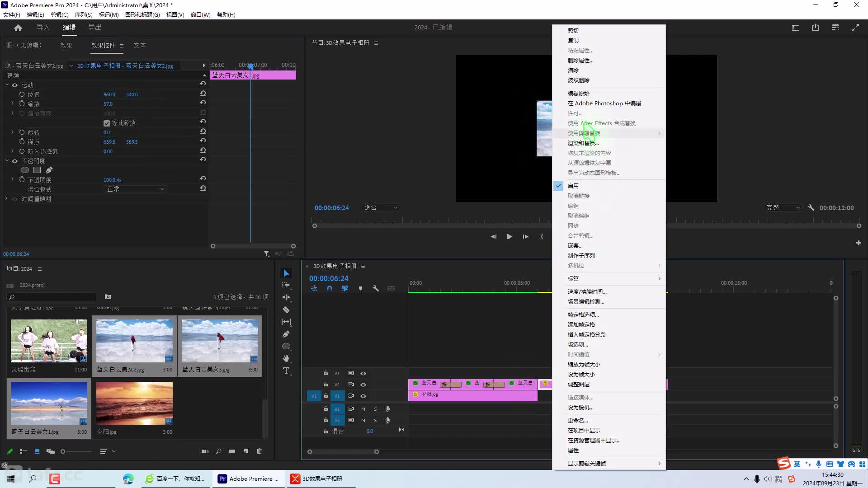Open button editor plus in program monitor

pos(859,243)
